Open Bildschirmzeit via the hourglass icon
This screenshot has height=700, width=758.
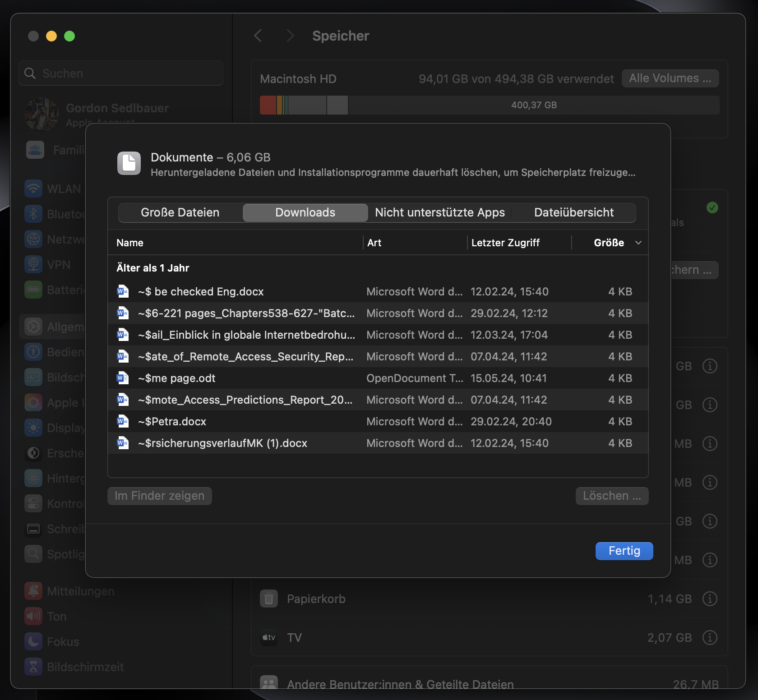(33, 667)
